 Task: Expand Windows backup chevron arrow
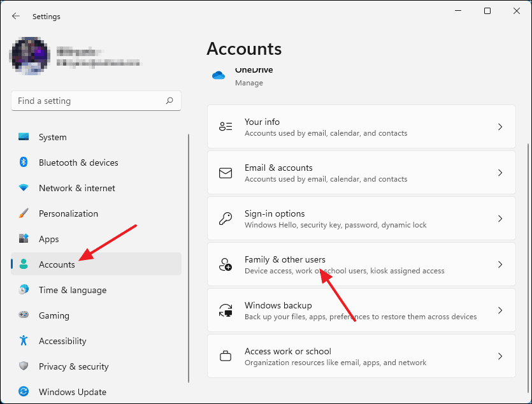point(500,310)
